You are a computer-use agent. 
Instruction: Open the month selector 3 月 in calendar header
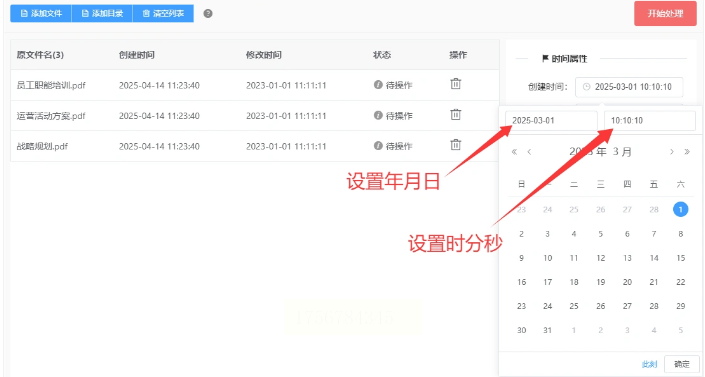[x=622, y=152]
